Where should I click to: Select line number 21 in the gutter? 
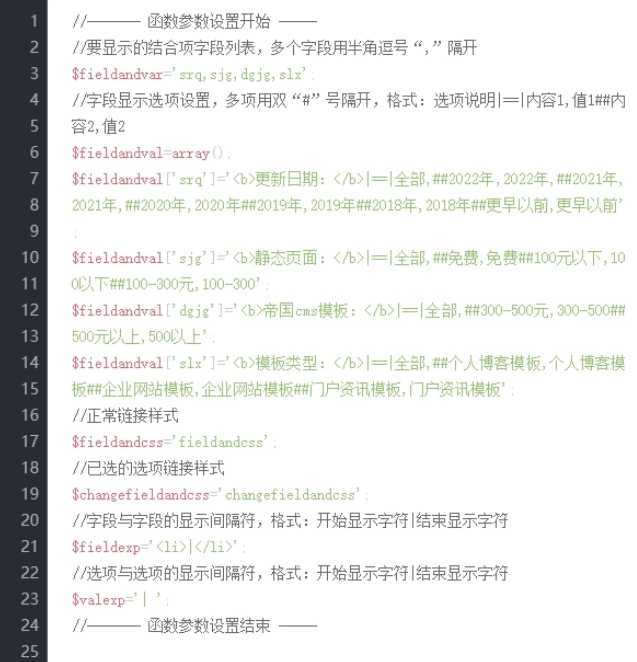coord(30,546)
